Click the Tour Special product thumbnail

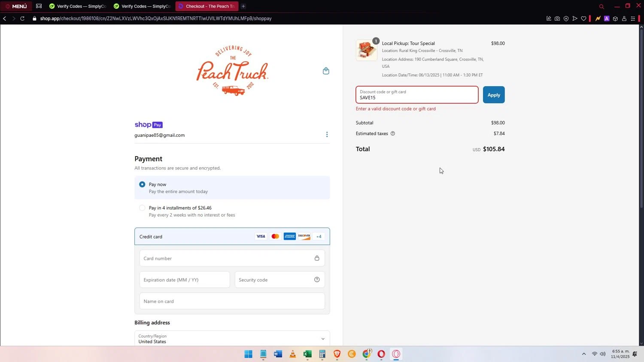367,50
